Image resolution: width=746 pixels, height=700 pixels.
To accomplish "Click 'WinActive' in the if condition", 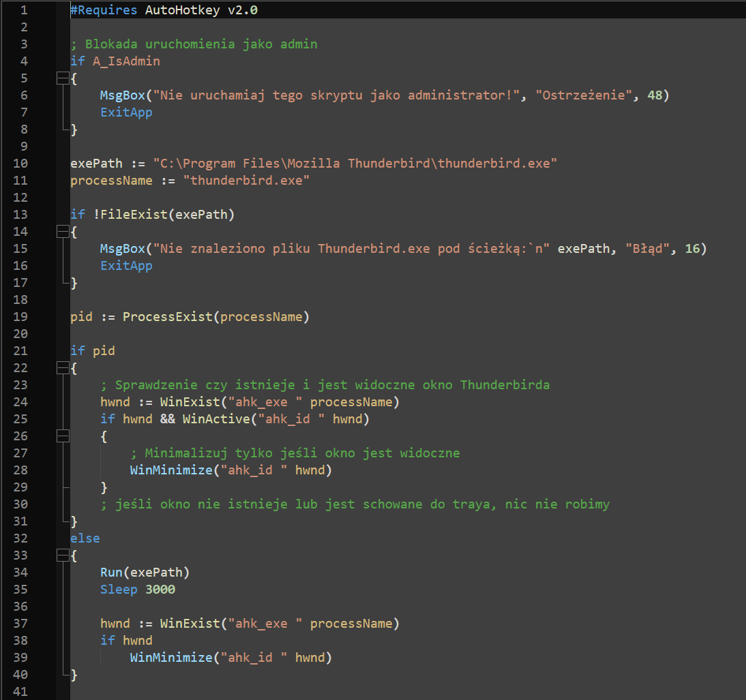I will [x=215, y=419].
